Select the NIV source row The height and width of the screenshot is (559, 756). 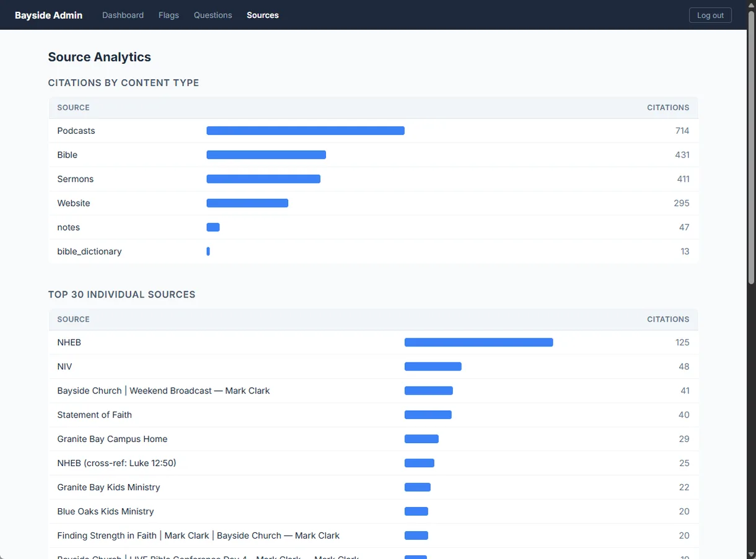click(373, 366)
